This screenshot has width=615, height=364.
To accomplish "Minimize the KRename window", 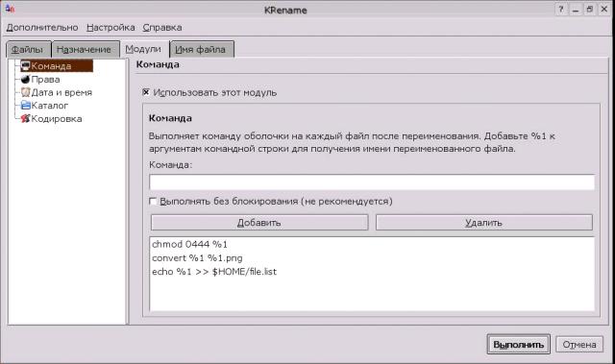I will tap(576, 10).
